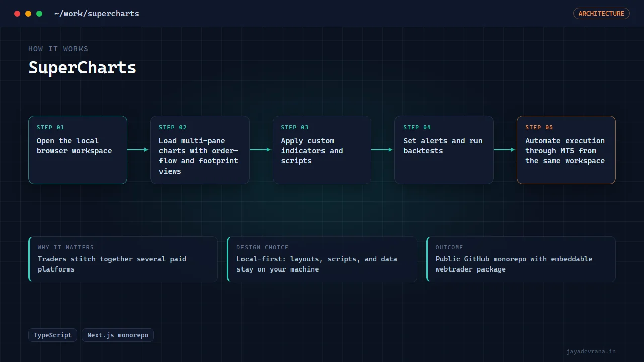Screen dimensions: 644x362
Task: Open the jayadevrana.in link
Action: 591,352
